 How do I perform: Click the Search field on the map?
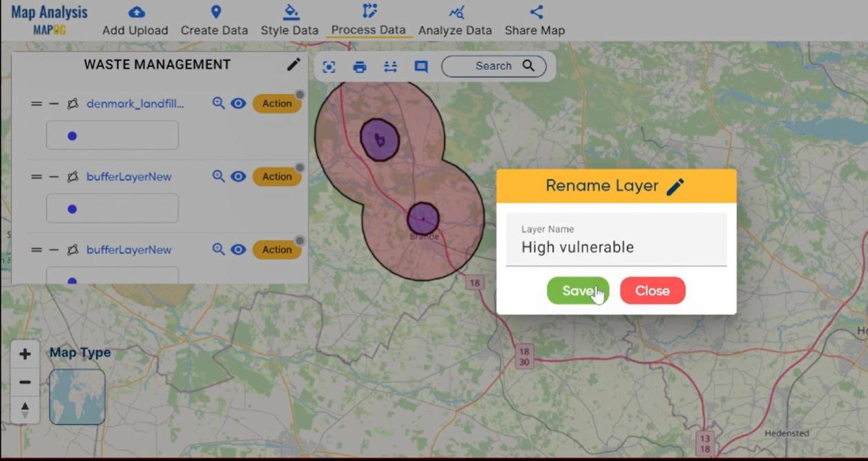494,66
